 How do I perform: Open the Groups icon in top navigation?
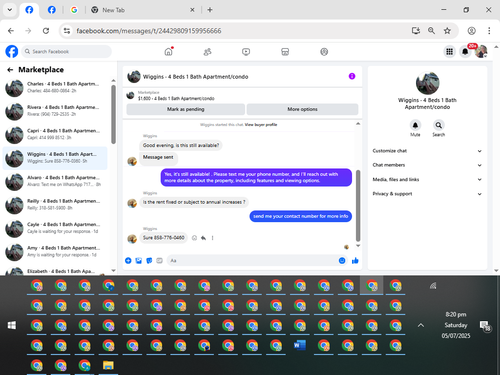click(x=324, y=52)
